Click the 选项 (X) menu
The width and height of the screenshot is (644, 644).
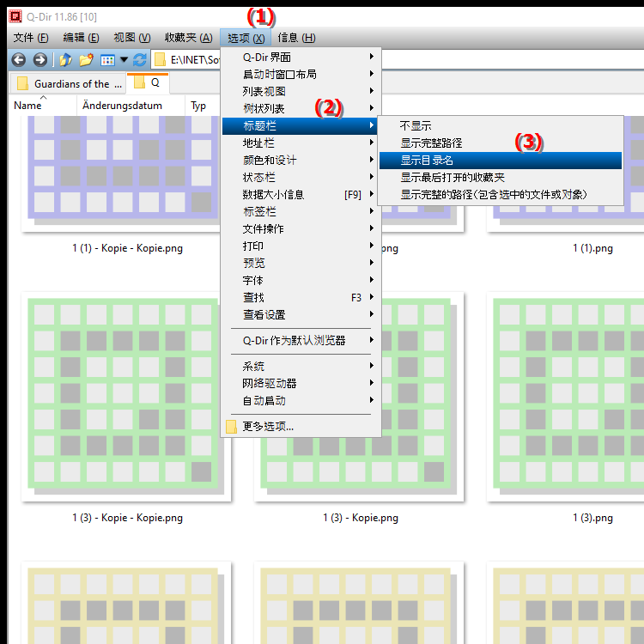[x=246, y=38]
